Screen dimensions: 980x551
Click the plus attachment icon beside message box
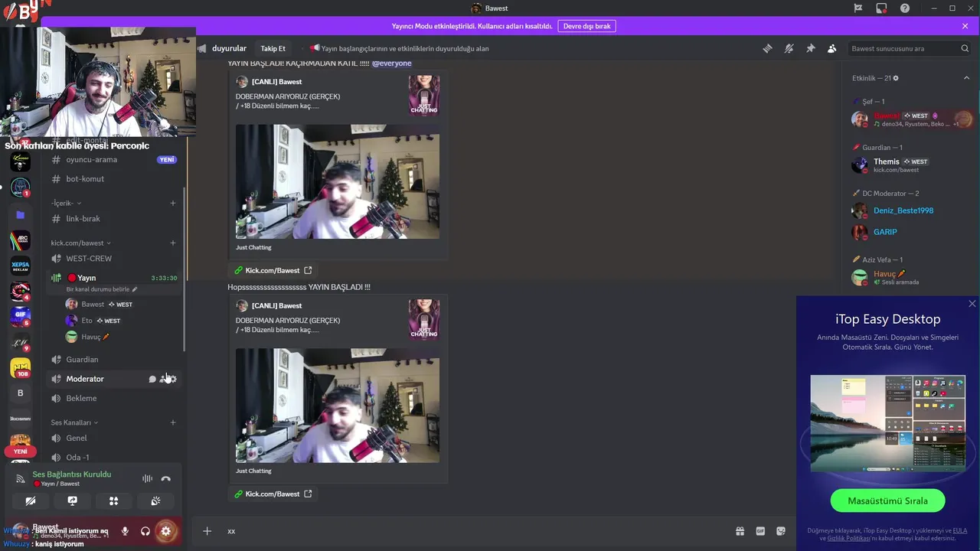pos(207,531)
